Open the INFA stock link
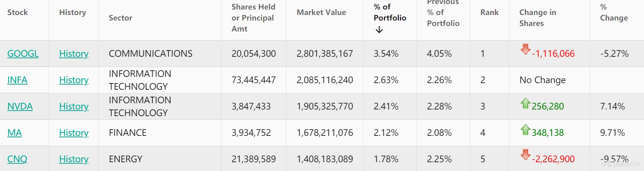The height and width of the screenshot is (171, 644). click(x=17, y=80)
